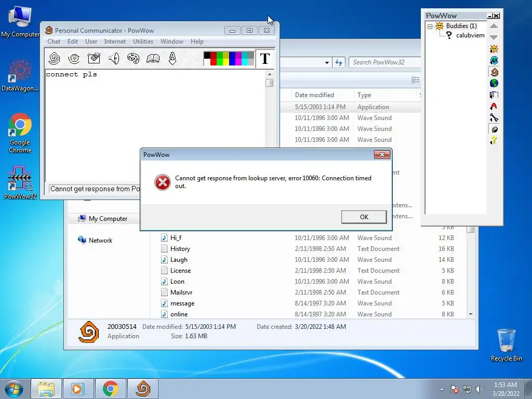Sort by Date modified column header
The image size is (532, 399).
(314, 95)
